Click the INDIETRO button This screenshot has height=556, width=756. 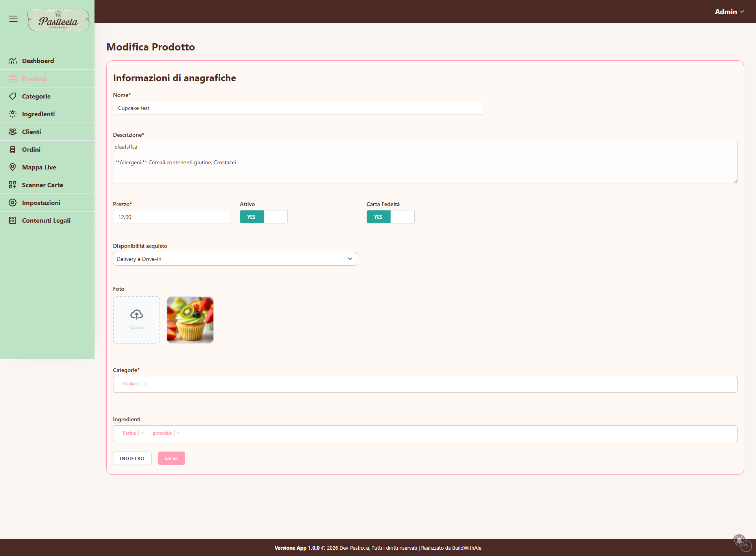pos(132,458)
